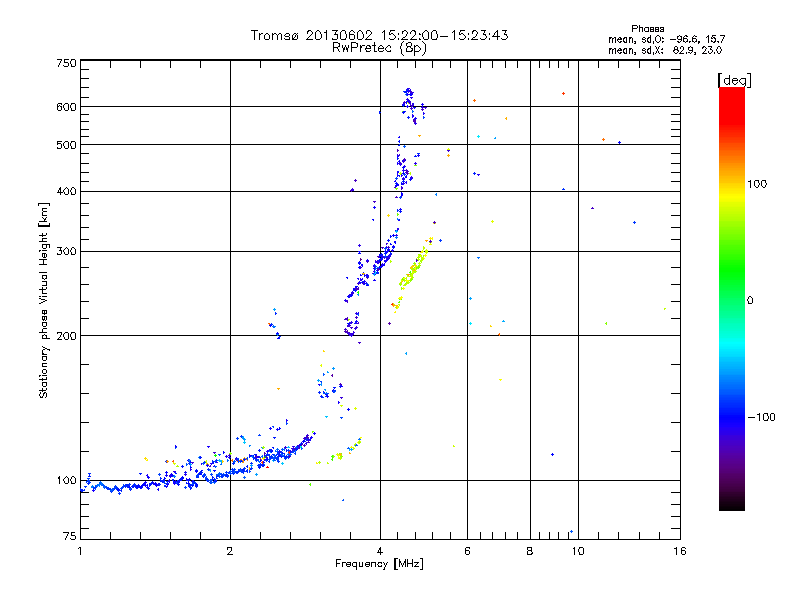Click the 600 km height tick label

coord(66,107)
